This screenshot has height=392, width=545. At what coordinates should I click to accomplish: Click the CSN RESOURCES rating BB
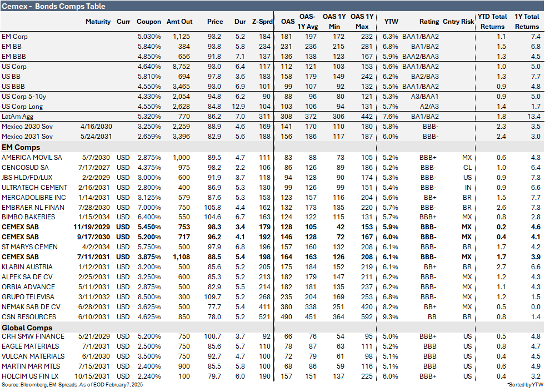(x=432, y=317)
